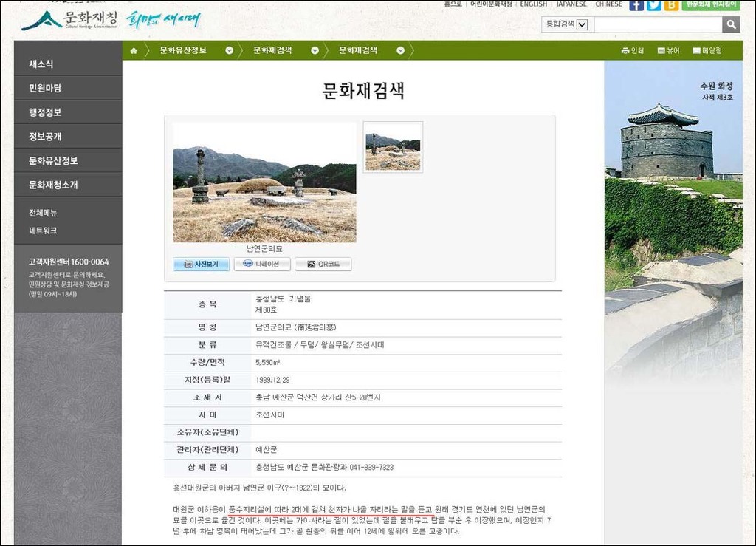Click the home icon in breadcrumb

pyautogui.click(x=134, y=51)
